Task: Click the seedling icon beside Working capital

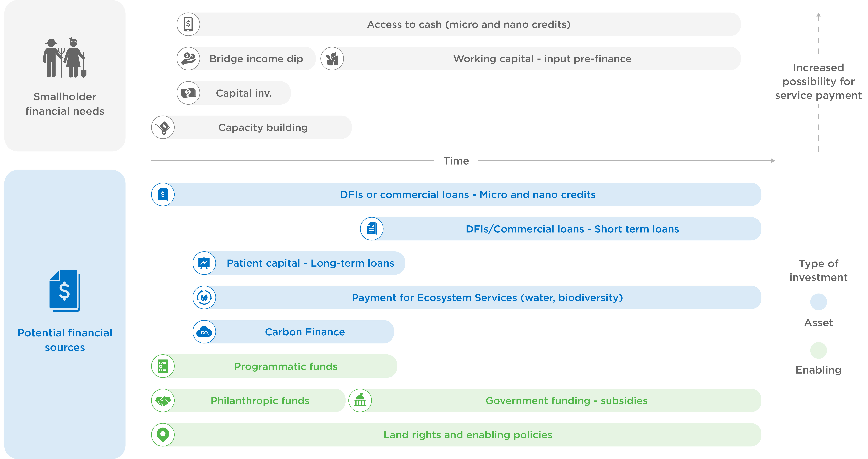Action: (332, 59)
